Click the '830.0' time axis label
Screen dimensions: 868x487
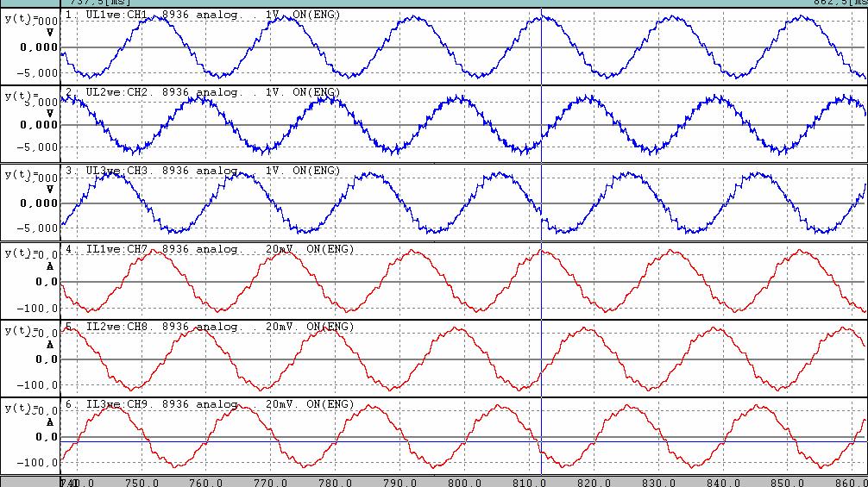pyautogui.click(x=658, y=482)
